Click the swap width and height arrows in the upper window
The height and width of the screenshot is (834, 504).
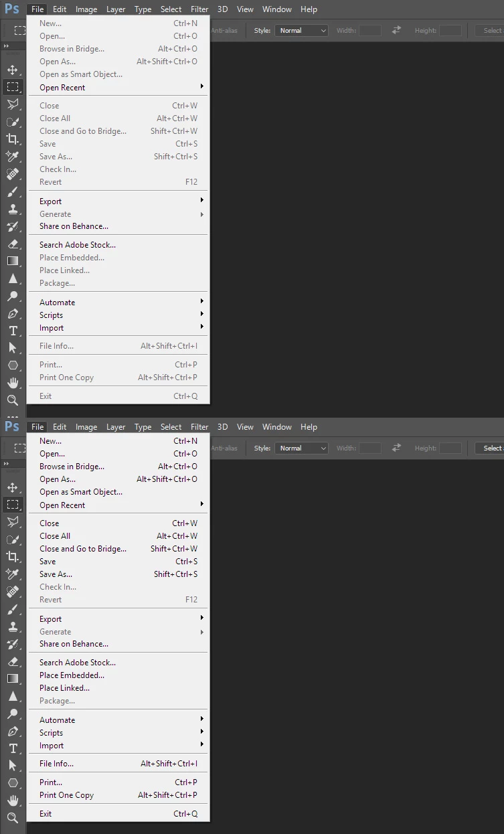[x=396, y=30]
